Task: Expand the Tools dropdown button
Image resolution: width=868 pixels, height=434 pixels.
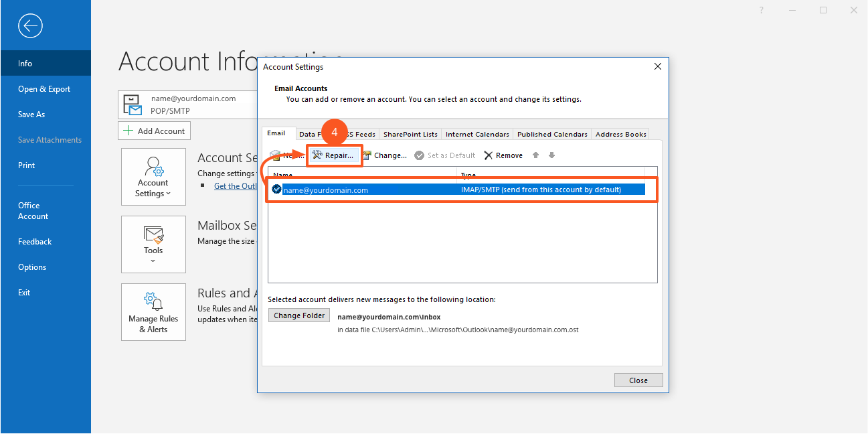Action: 153,244
